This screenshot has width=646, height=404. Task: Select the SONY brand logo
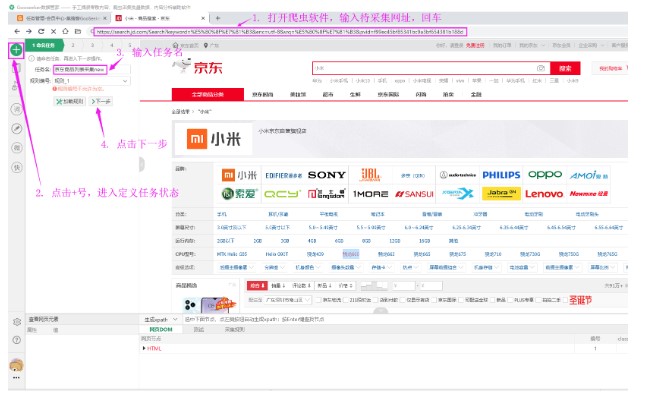pyautogui.click(x=327, y=174)
